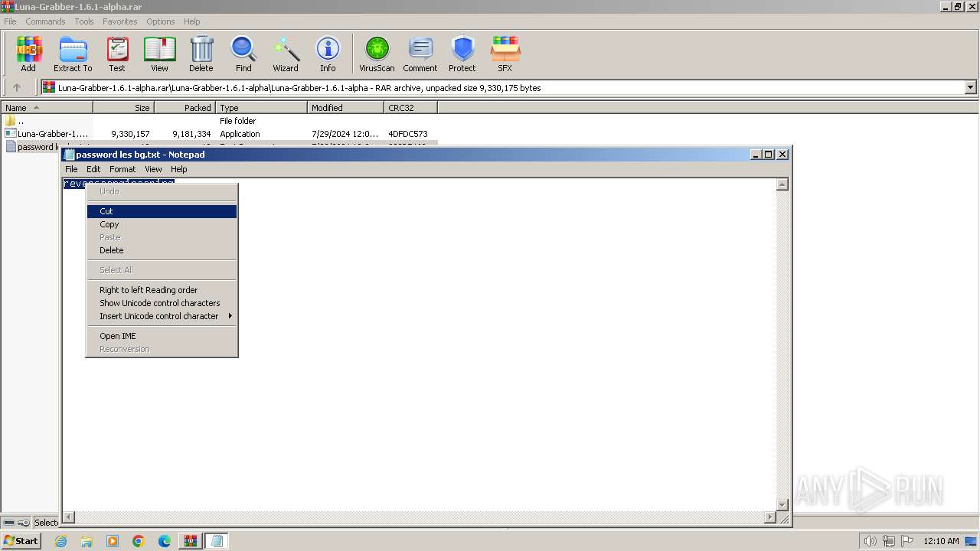
Task: Open Notepad Help menu
Action: [178, 169]
